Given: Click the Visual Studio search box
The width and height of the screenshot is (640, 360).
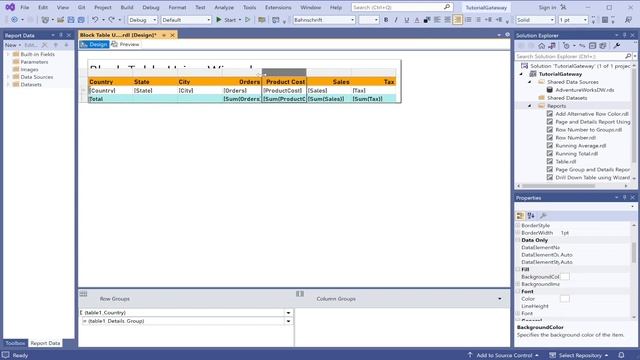Looking at the screenshot, I should 402,7.
